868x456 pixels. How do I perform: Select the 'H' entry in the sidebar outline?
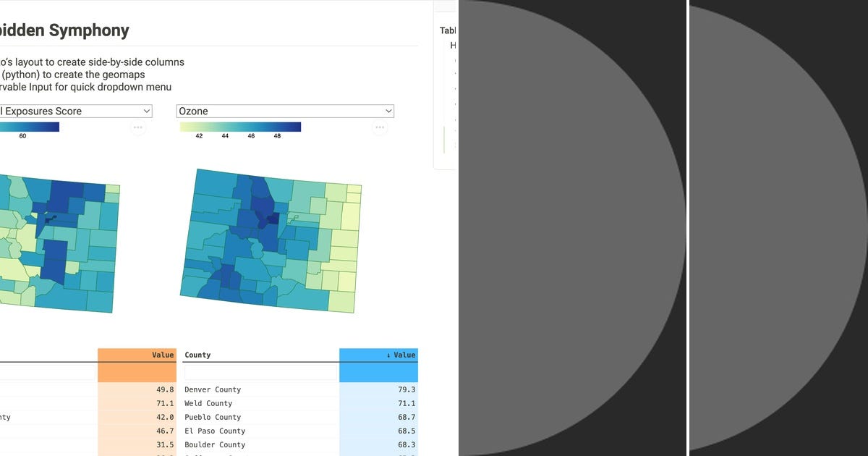[x=454, y=45]
